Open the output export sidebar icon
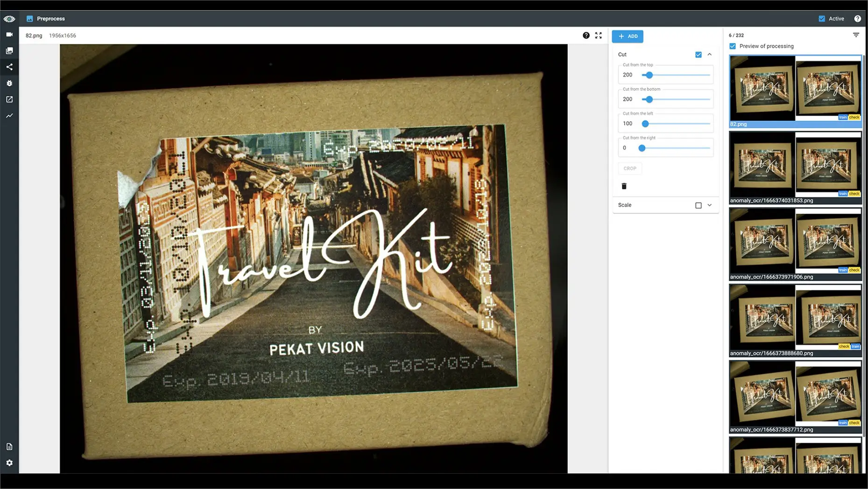This screenshot has height=489, width=868. (x=9, y=99)
